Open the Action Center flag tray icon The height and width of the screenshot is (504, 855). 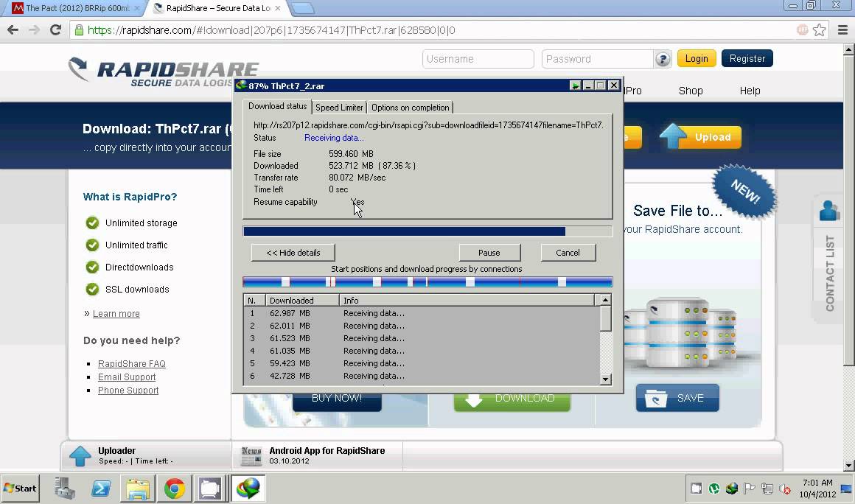749,489
